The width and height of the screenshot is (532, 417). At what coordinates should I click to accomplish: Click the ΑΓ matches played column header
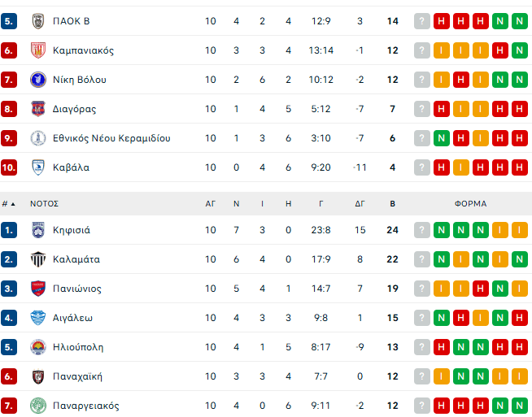click(211, 204)
